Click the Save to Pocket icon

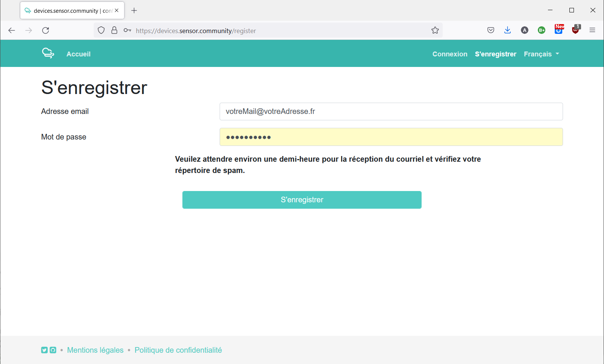coord(491,30)
